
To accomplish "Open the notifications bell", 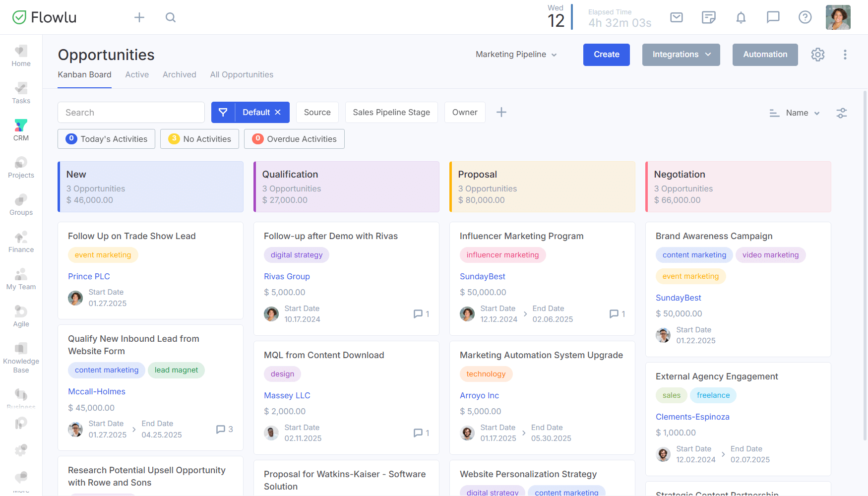I will coord(741,17).
